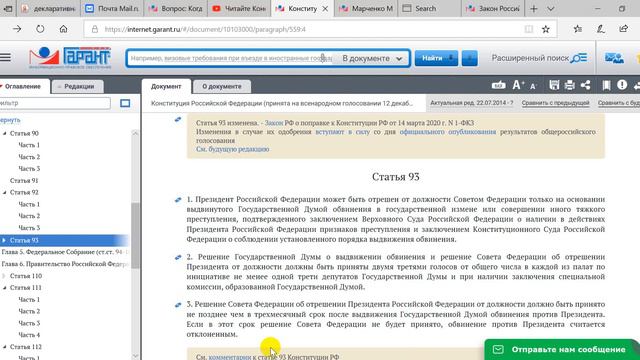
Task: Collapse Статья 112 tree node
Action: tap(5, 347)
